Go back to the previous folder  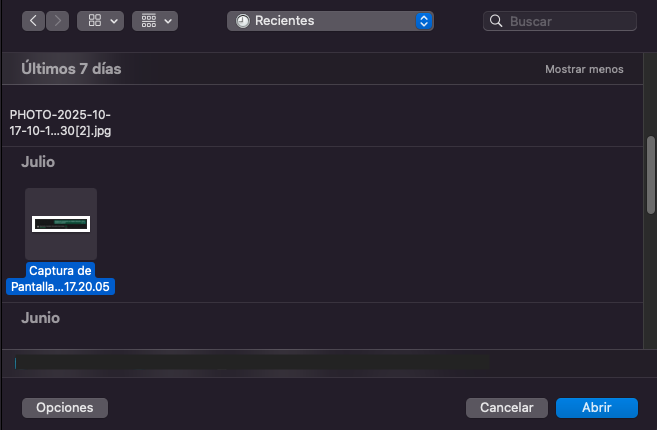[35, 20]
